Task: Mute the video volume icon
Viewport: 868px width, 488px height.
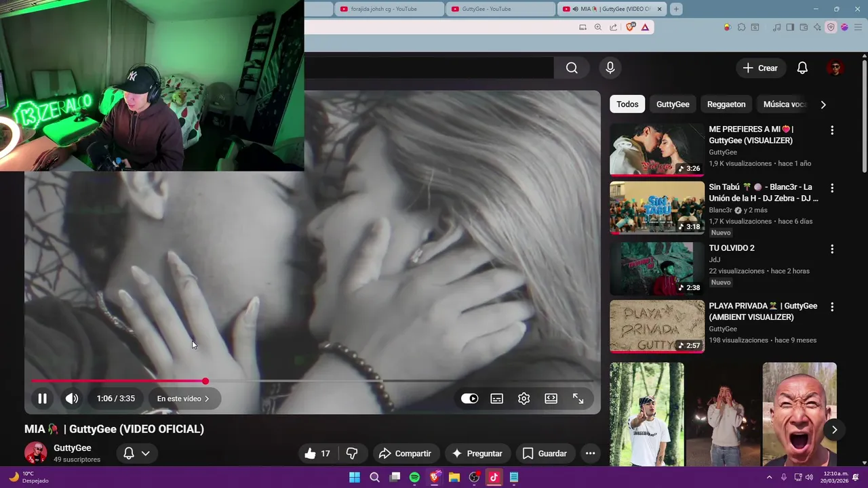Action: pos(72,399)
